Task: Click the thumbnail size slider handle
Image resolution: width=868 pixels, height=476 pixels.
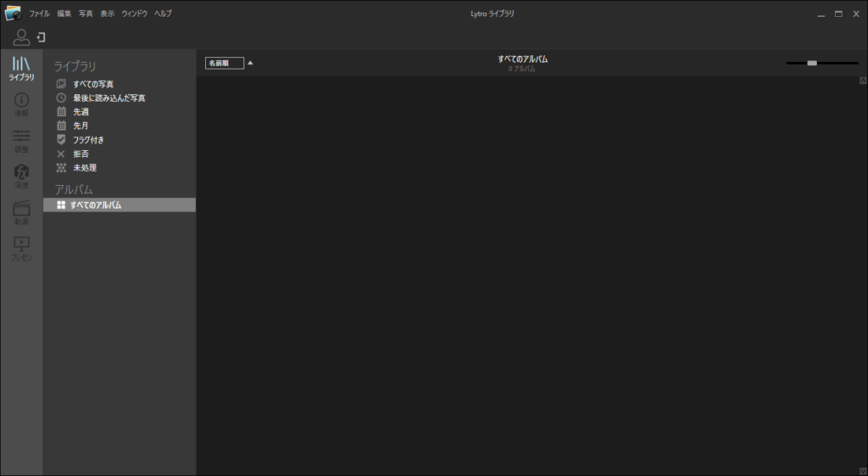Action: 812,63
